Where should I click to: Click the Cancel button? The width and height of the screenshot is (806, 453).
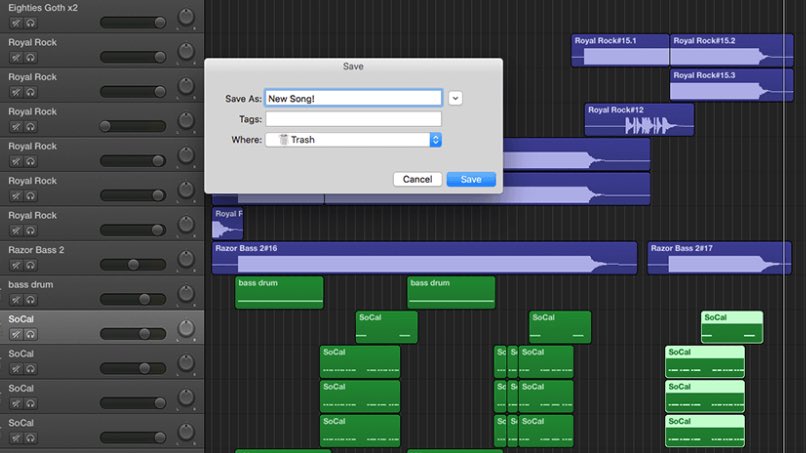pos(417,179)
